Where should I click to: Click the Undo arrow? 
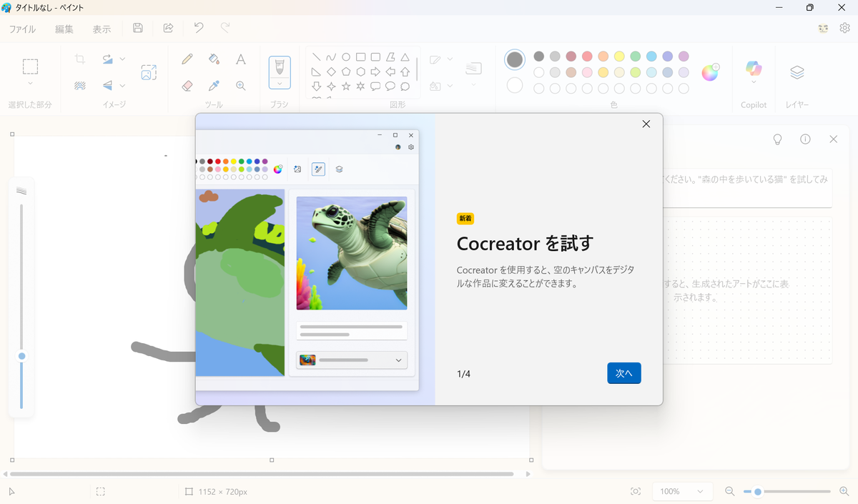coord(199,28)
